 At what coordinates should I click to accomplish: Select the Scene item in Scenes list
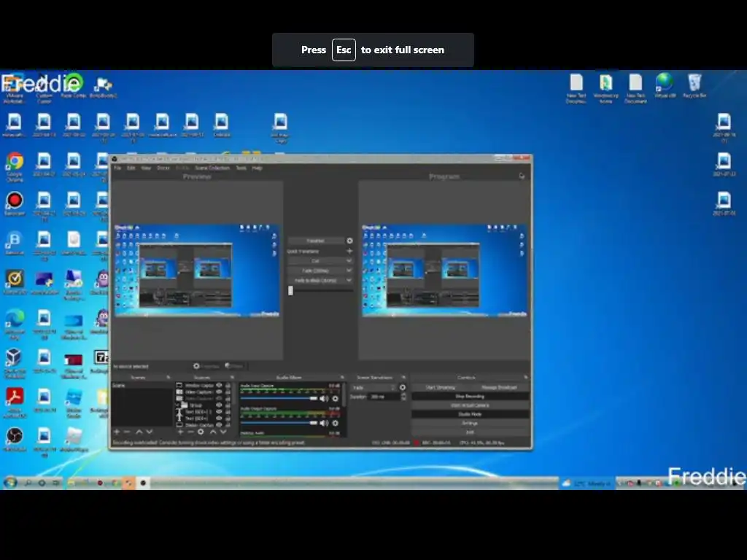point(142,385)
